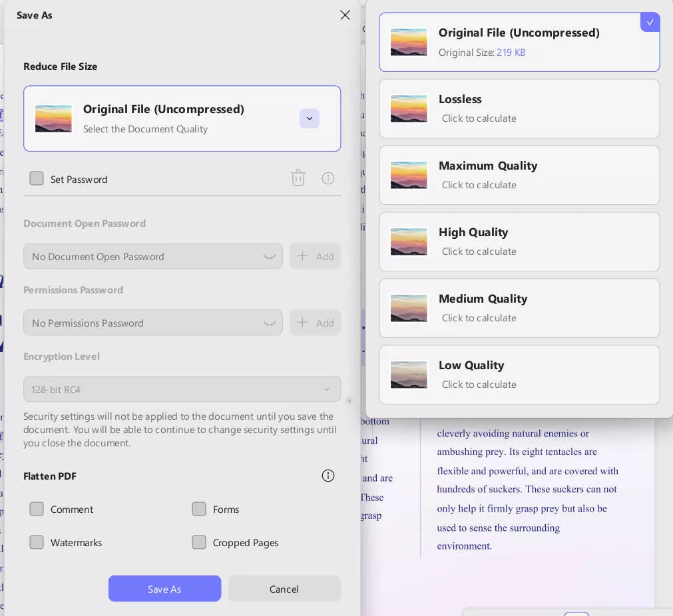The height and width of the screenshot is (616, 673).
Task: Click the Low Quality preview thumbnail
Action: click(x=408, y=375)
